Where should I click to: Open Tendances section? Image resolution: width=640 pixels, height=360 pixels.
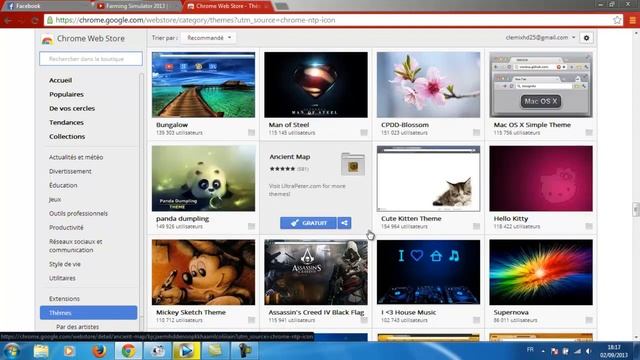[x=66, y=122]
